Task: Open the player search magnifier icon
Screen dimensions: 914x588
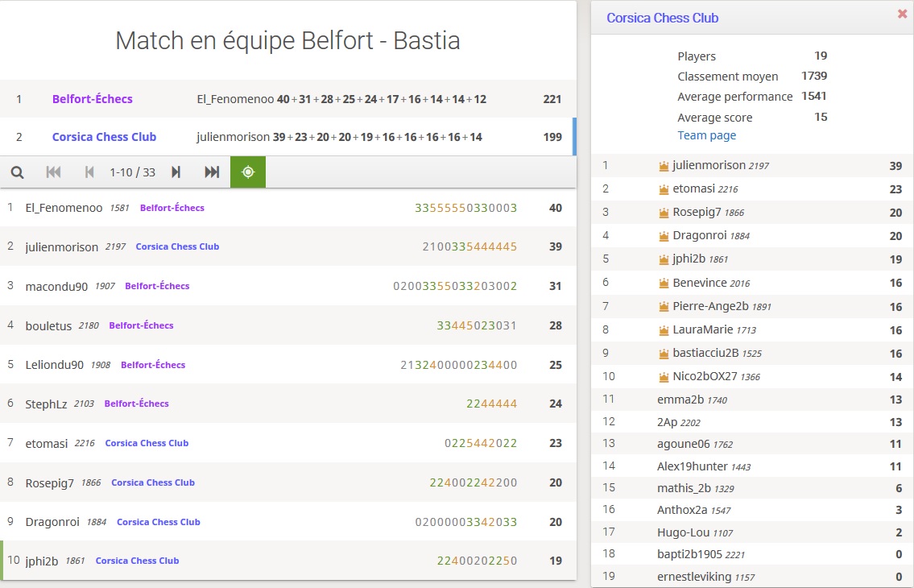Action: tap(18, 172)
